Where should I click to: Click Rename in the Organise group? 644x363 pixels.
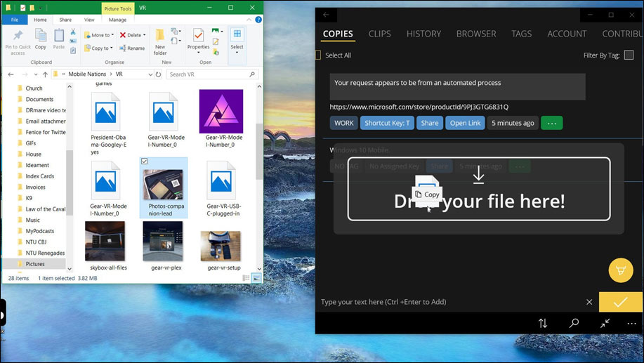(132, 48)
